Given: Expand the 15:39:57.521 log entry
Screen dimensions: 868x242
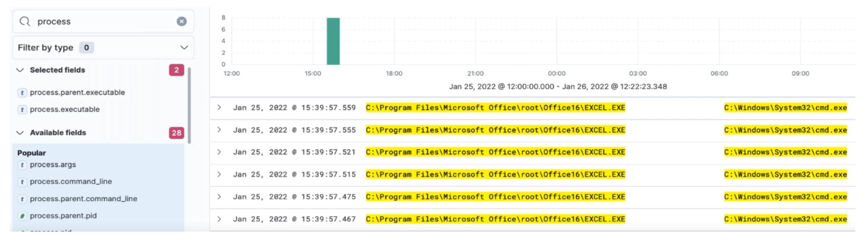Looking at the screenshot, I should (x=219, y=152).
